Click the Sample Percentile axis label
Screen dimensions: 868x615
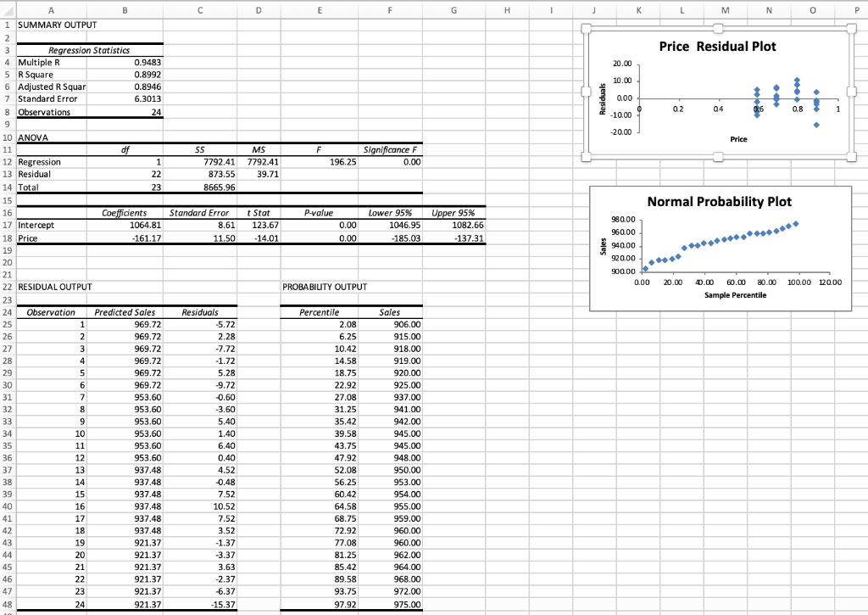735,295
